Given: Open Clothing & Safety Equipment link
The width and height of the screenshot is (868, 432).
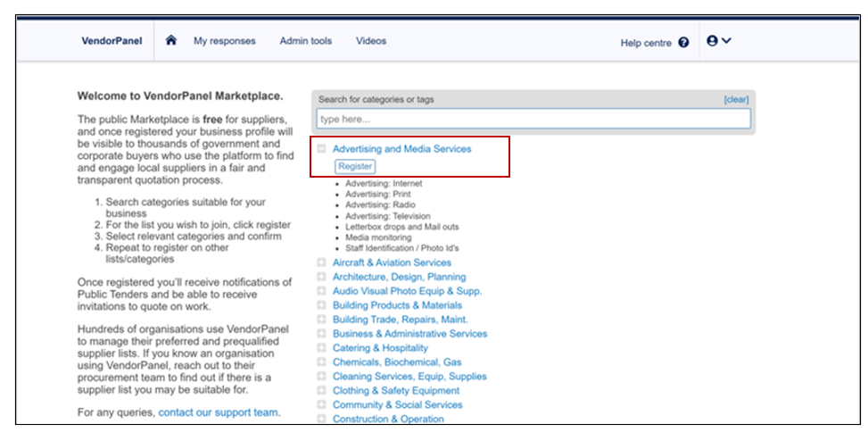Looking at the screenshot, I should point(396,390).
